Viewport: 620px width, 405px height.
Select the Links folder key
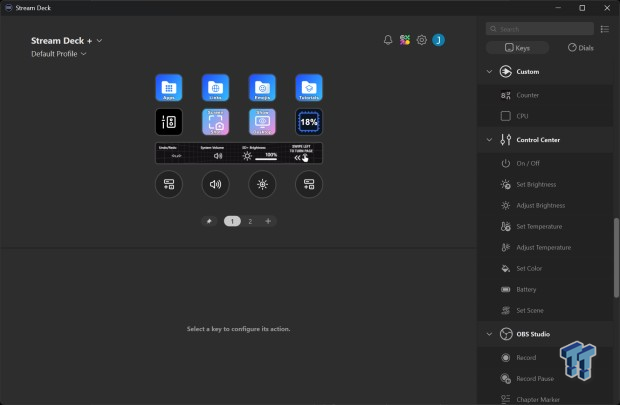tap(215, 87)
